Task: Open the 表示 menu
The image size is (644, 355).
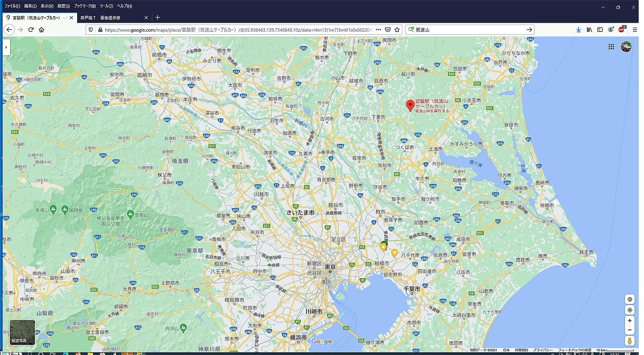Action: pyautogui.click(x=47, y=6)
